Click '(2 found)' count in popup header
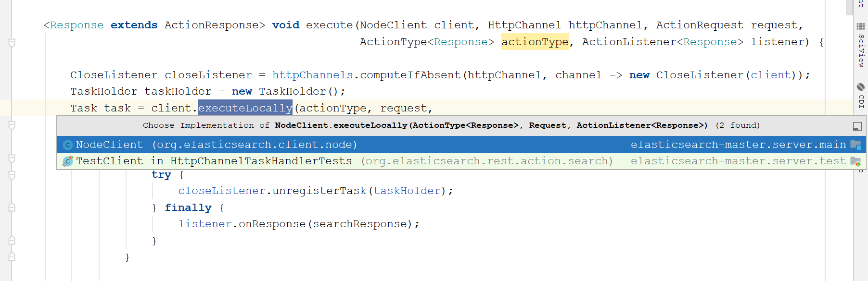This screenshot has height=281, width=868. [738, 125]
